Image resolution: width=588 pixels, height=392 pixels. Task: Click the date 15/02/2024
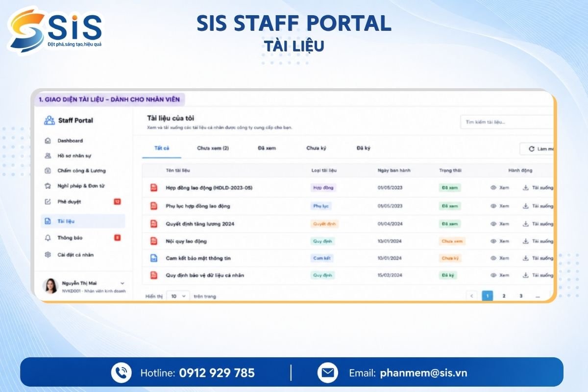(x=390, y=275)
